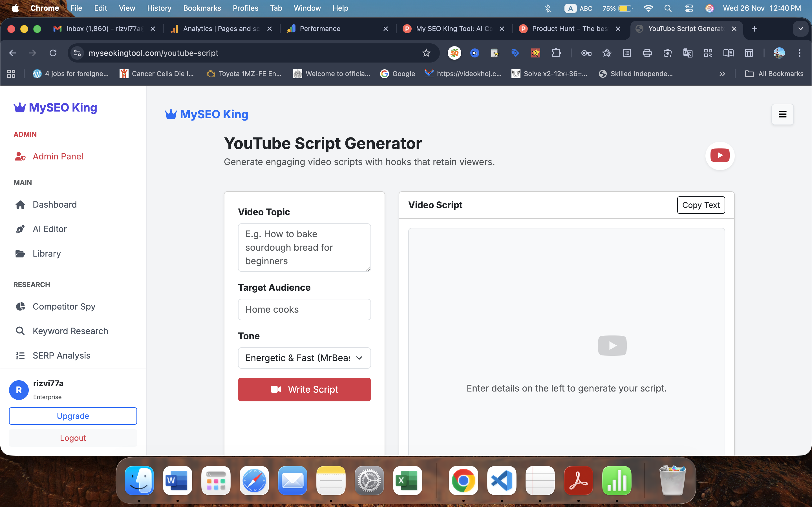
Task: Click the Write Script button
Action: pyautogui.click(x=304, y=389)
